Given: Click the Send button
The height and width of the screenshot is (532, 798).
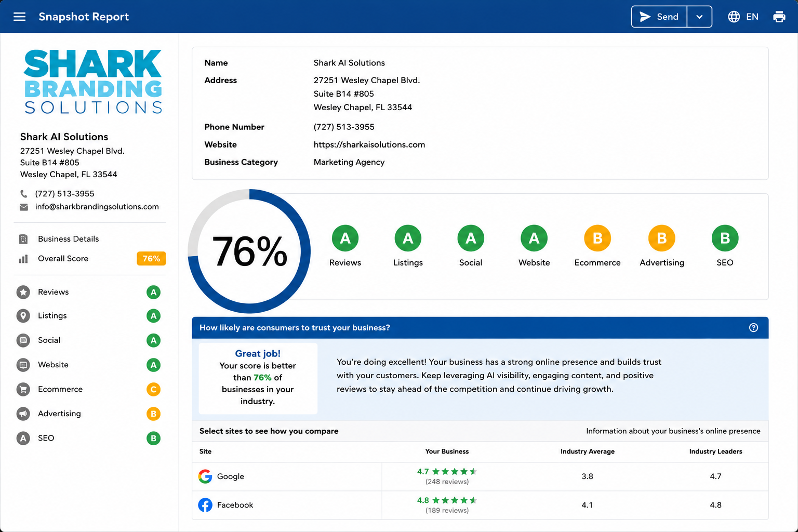Looking at the screenshot, I should tap(659, 17).
